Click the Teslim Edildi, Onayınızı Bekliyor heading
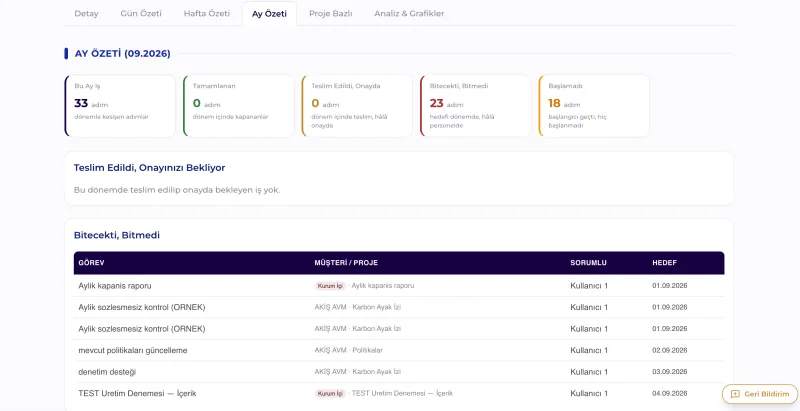 [x=149, y=168]
